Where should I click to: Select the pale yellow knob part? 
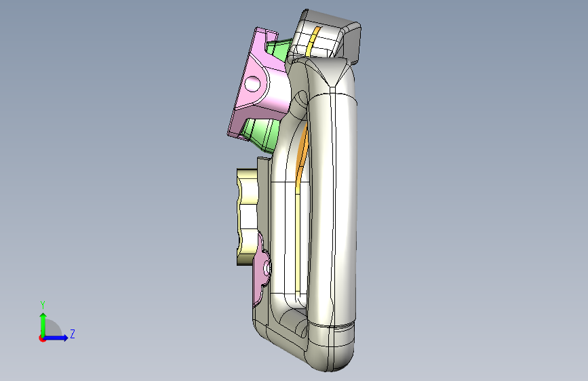coord(248,217)
